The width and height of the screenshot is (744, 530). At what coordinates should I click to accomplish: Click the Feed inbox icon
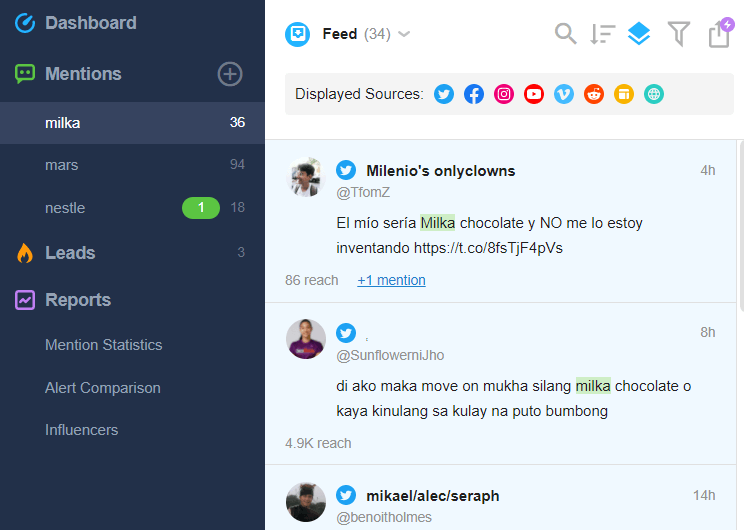[298, 34]
